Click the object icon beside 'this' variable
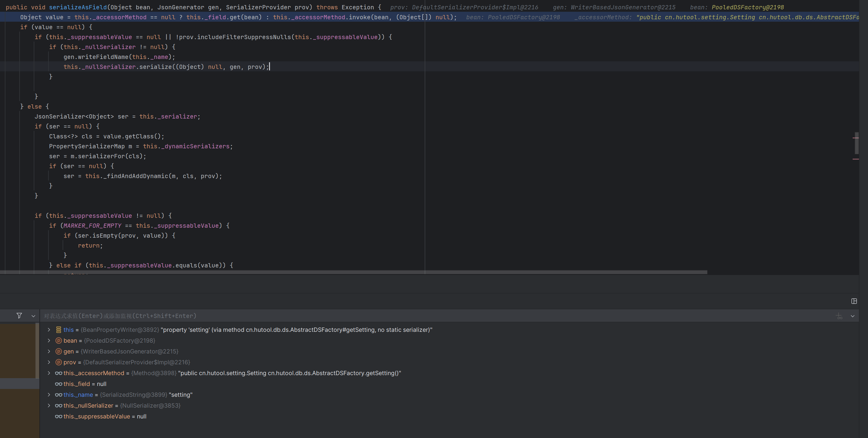Screen dimensions: 868x438 [x=59, y=330]
